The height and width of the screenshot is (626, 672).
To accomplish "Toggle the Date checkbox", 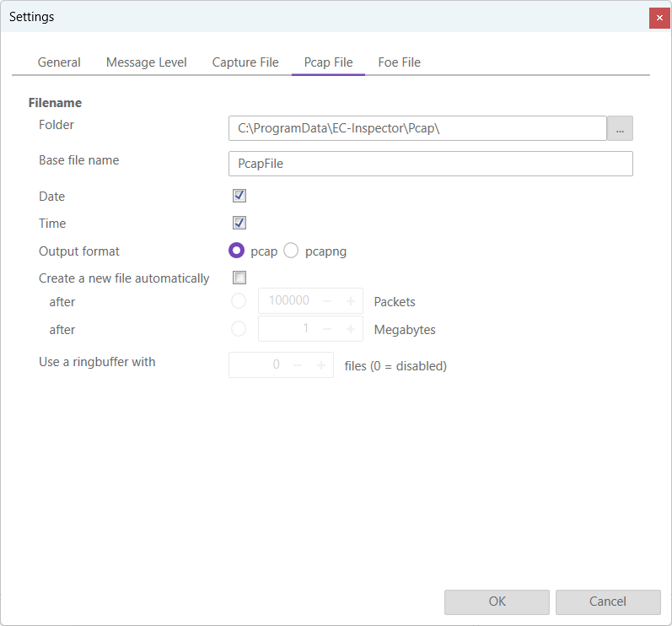I will click(x=239, y=196).
